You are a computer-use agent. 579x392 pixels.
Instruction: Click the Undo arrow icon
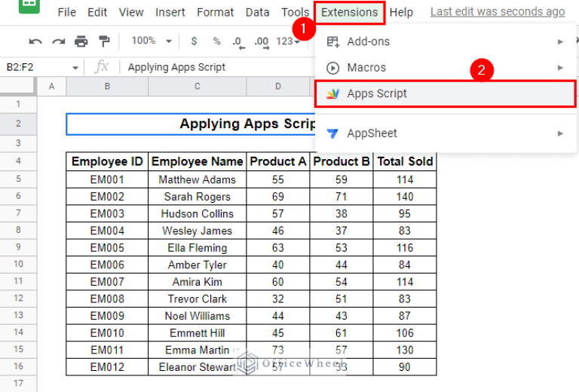click(x=35, y=41)
